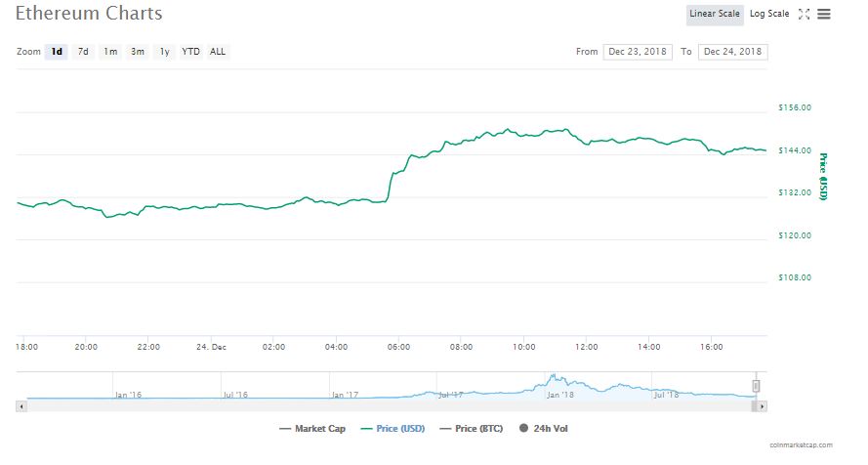The width and height of the screenshot is (868, 465).
Task: Click the navigator at Jul '17
Action: click(451, 395)
